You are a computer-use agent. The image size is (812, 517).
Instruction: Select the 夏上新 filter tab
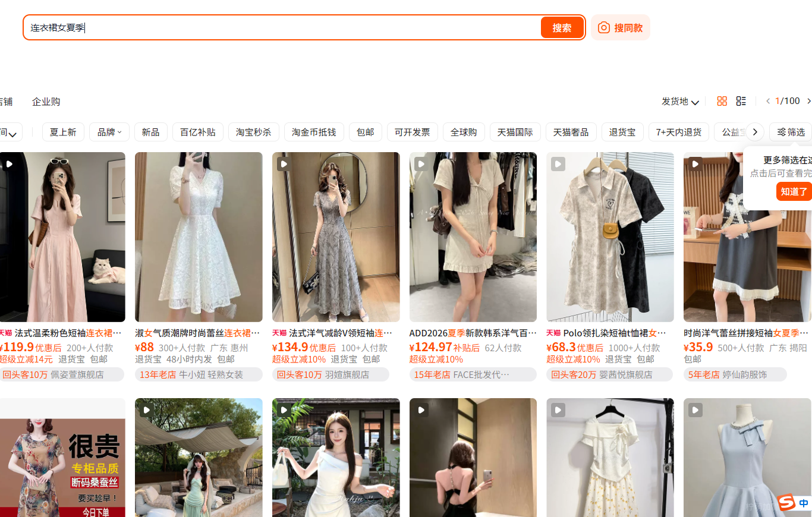pyautogui.click(x=63, y=132)
